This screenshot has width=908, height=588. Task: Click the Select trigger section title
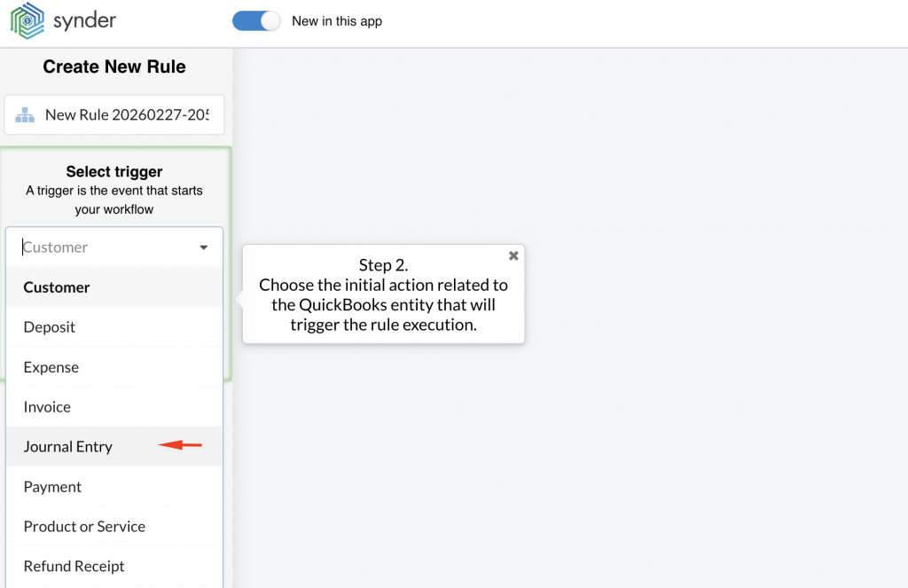tap(114, 172)
